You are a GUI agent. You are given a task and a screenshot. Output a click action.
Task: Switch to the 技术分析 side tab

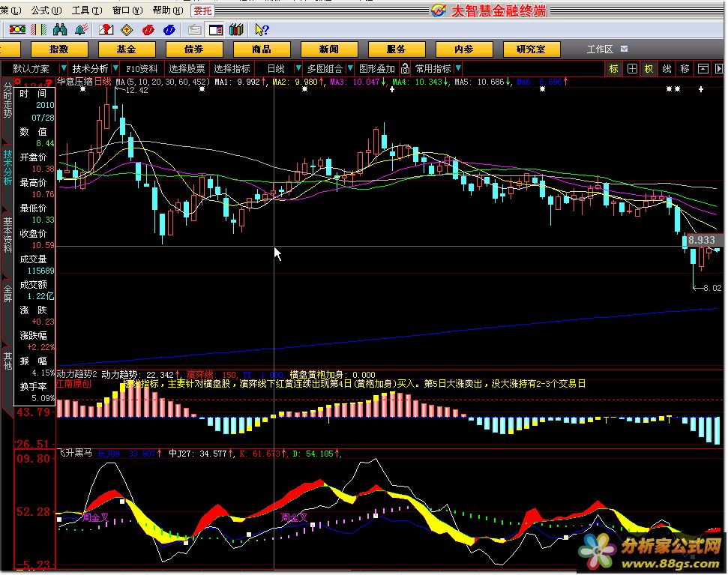coord(7,166)
